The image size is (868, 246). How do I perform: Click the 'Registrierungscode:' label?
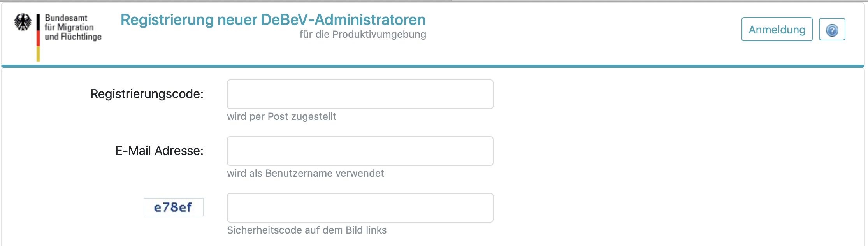pos(147,94)
